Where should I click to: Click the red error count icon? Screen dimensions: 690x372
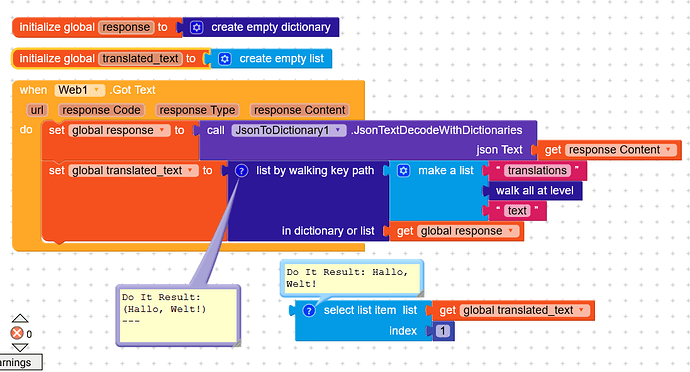click(17, 333)
